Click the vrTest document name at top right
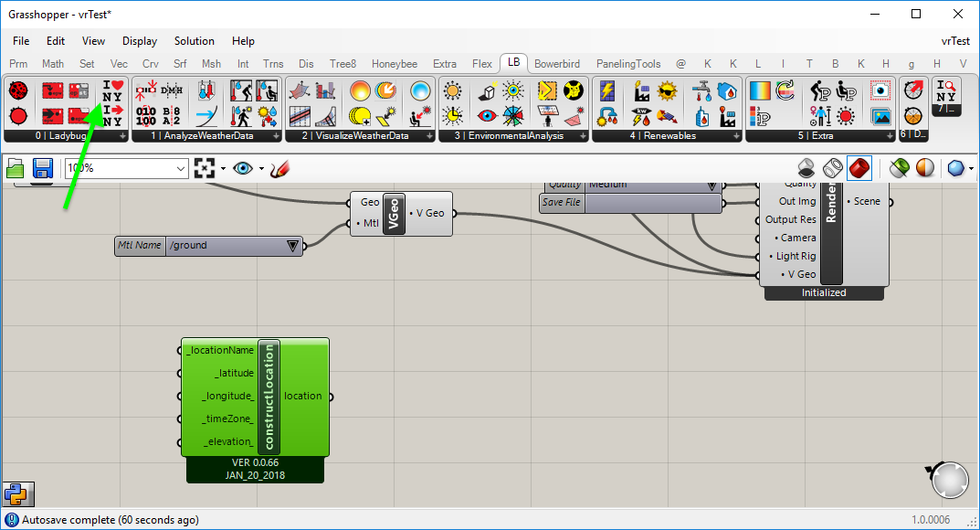 pos(955,40)
